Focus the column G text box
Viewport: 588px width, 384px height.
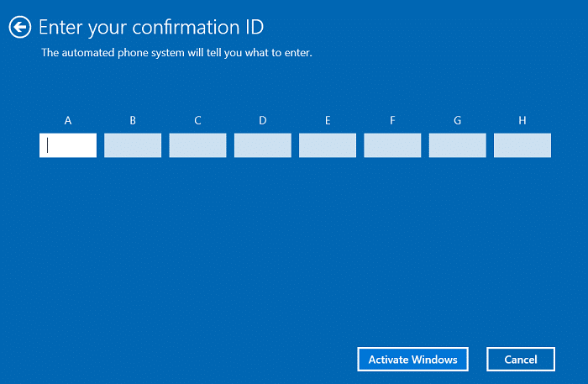pos(457,145)
